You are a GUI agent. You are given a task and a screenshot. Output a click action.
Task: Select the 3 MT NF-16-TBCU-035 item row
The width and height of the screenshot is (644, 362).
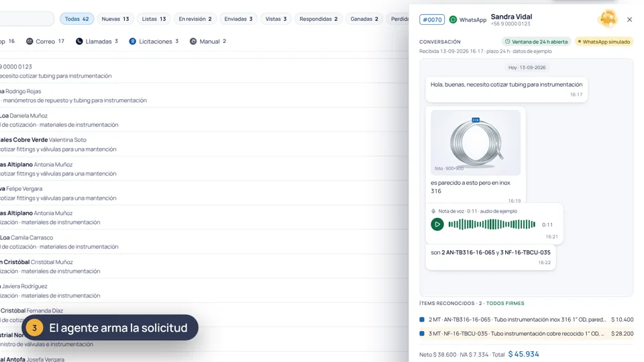point(526,334)
